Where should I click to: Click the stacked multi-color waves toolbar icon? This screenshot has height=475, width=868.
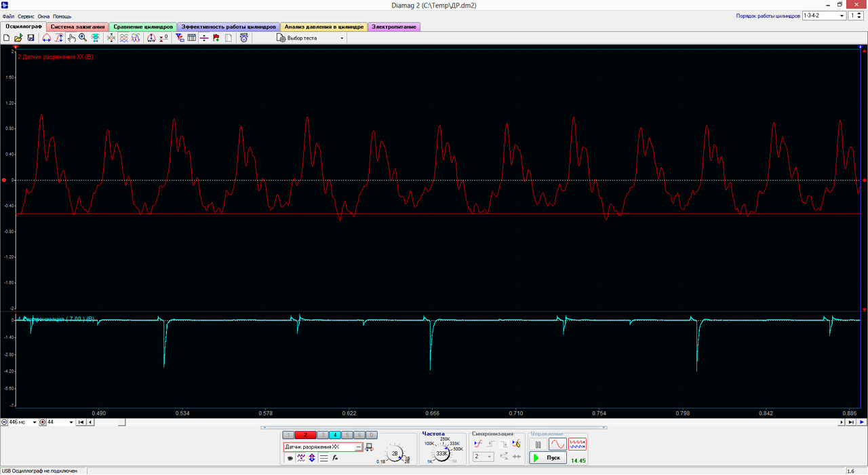point(123,38)
